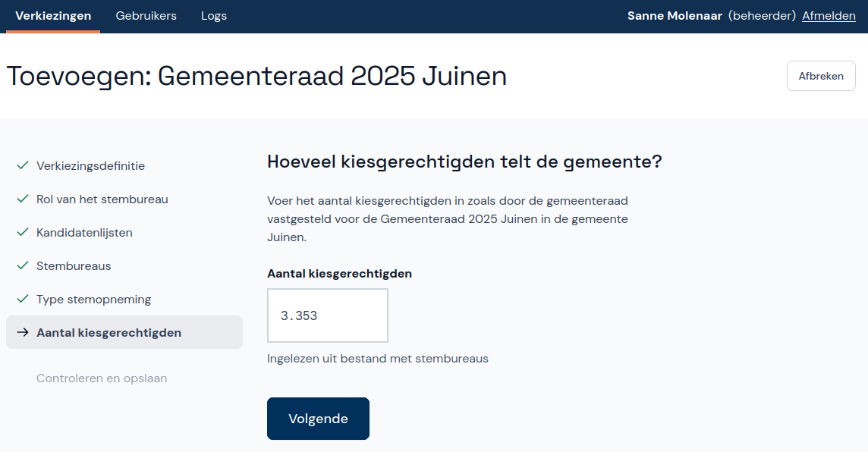
Task: Select the Controleren en opslaan step
Action: (x=102, y=378)
